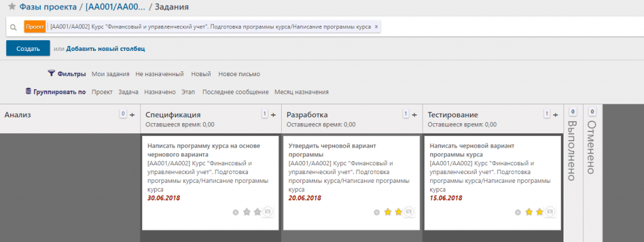Click assignee avatar on the 20.06.2018 card

(409, 212)
